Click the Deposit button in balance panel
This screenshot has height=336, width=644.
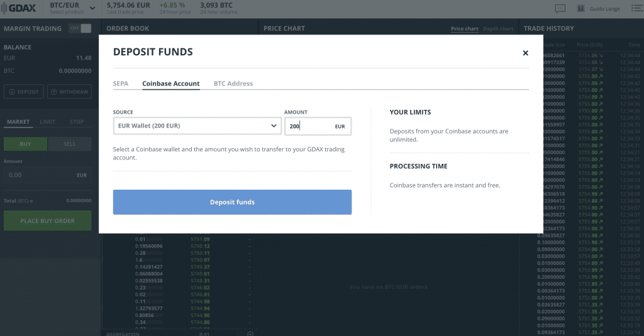(x=25, y=92)
